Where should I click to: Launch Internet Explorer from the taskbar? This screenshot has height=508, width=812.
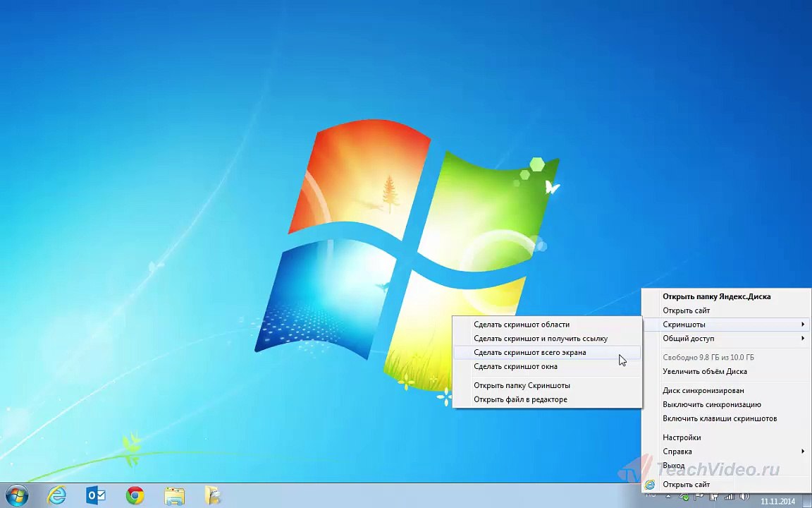point(56,495)
